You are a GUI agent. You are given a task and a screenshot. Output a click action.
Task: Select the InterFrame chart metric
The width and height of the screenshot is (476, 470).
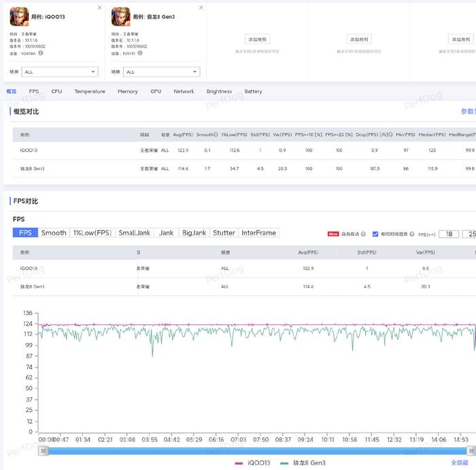(x=258, y=233)
